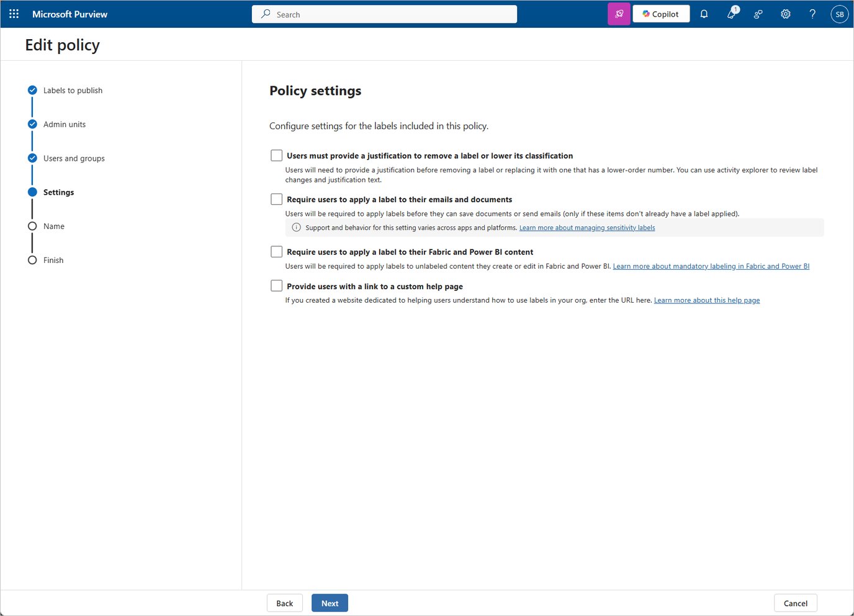Open Purview settings gear
This screenshot has height=616, width=854.
[x=785, y=14]
